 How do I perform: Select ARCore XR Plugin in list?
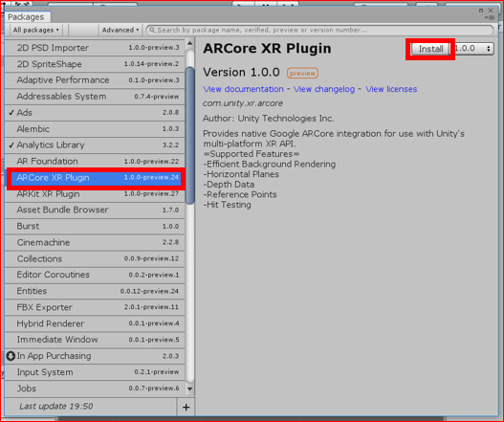96,178
